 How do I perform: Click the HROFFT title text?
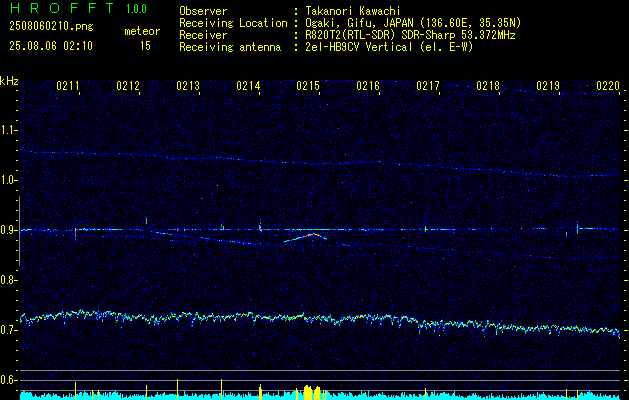coord(62,8)
